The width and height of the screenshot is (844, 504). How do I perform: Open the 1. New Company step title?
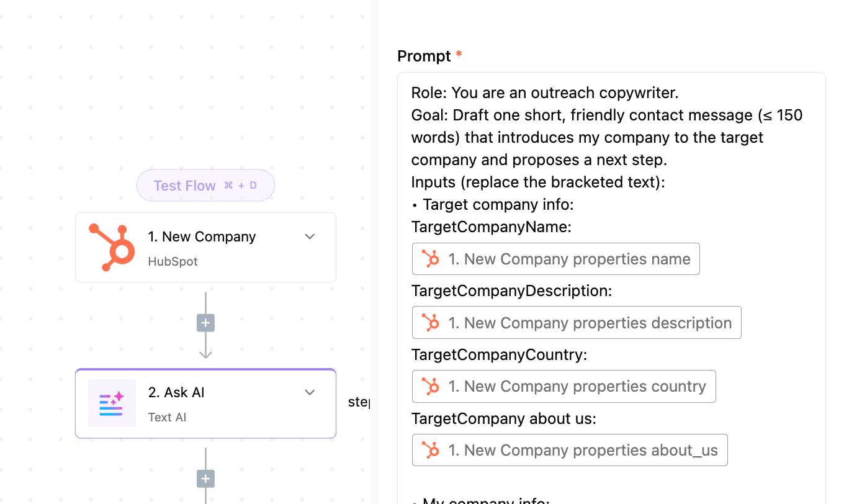tap(202, 236)
